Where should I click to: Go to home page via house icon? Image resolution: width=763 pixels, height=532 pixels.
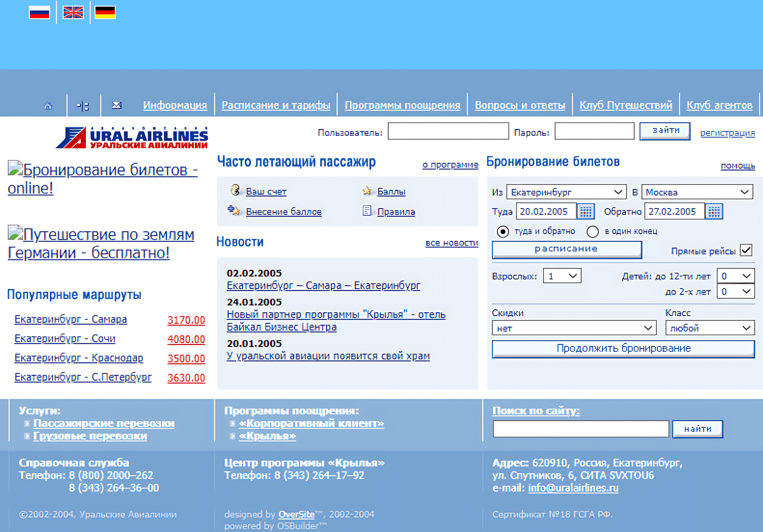click(x=48, y=106)
